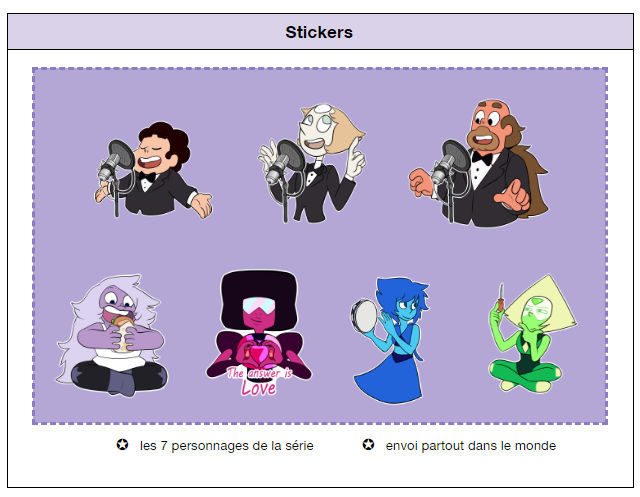640x497 pixels.
Task: Select the Amethyst eating burrito sticker
Action: coord(112,335)
